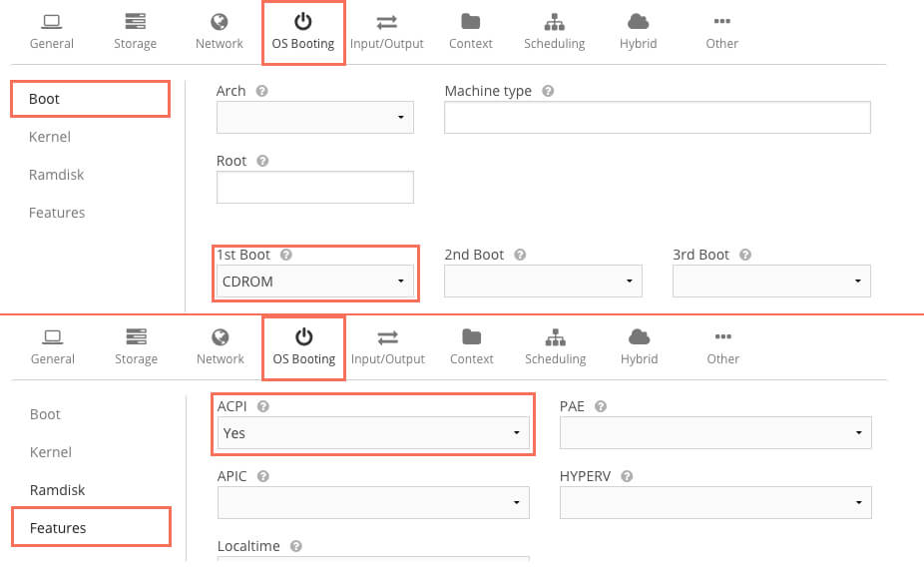
Task: Click the help icon next to Arch
Action: [x=261, y=91]
